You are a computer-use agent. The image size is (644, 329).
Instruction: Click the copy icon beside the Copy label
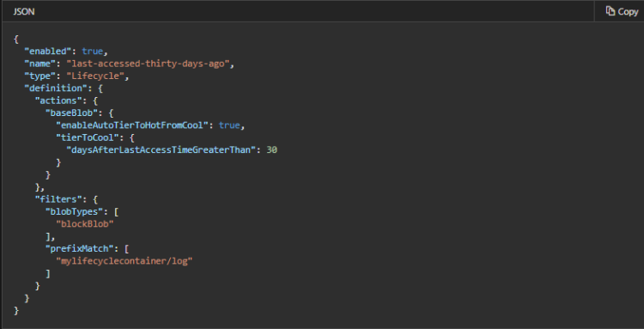click(x=611, y=11)
